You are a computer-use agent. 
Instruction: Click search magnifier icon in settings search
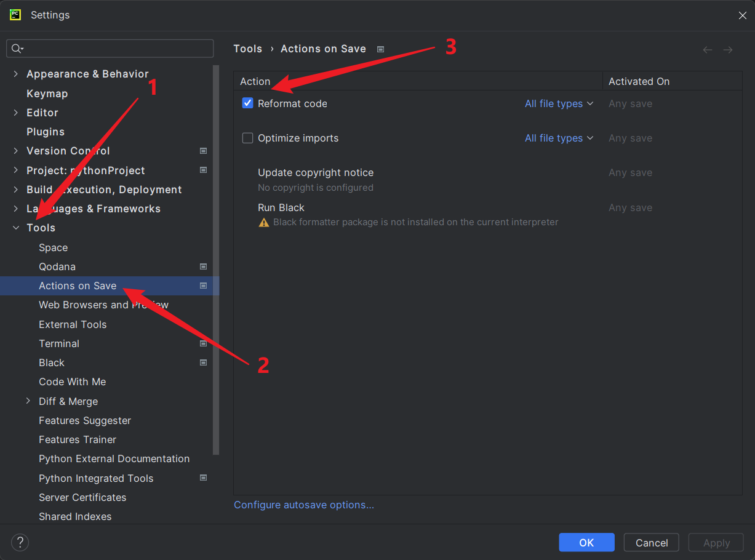point(17,49)
